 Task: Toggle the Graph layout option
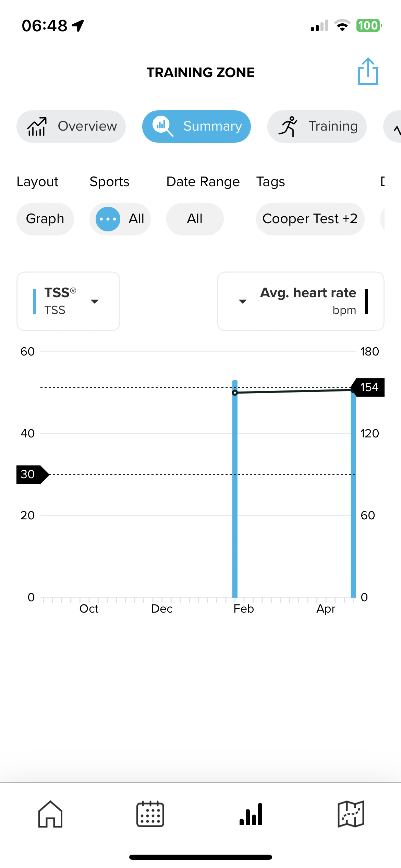pos(45,219)
